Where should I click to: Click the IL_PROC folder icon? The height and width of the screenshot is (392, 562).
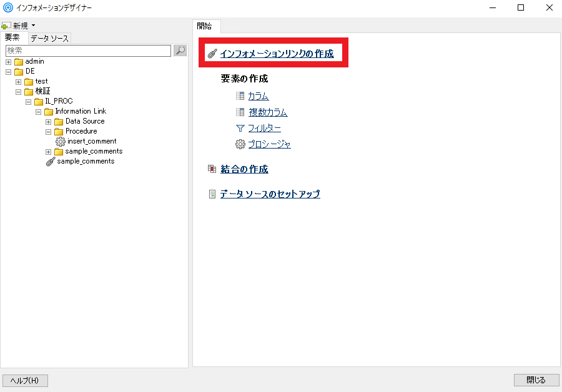(39, 102)
